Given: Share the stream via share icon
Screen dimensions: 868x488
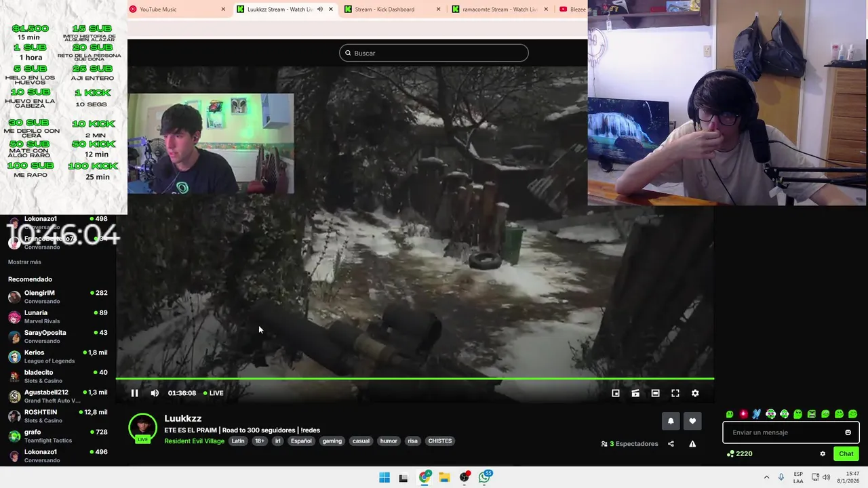Looking at the screenshot, I should (x=671, y=444).
